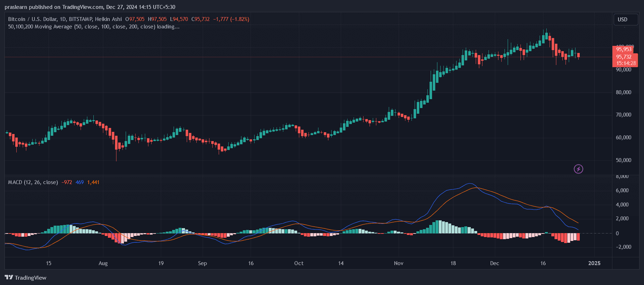Click the MACD (12, 26, close) indicator label

(x=33, y=182)
